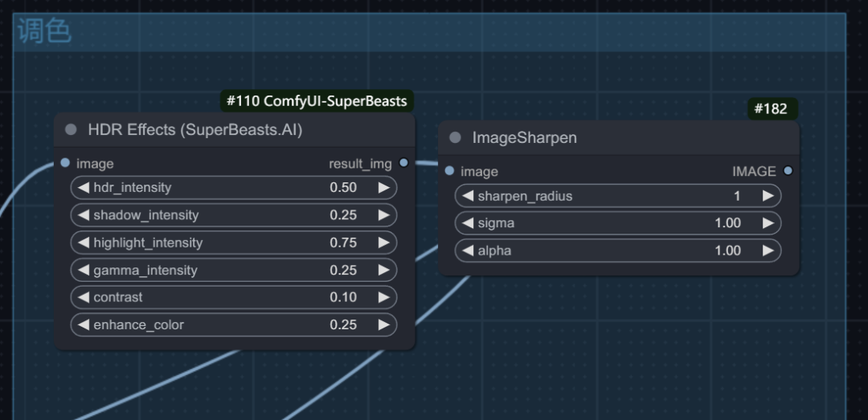Select the 调色 group title

click(x=44, y=31)
